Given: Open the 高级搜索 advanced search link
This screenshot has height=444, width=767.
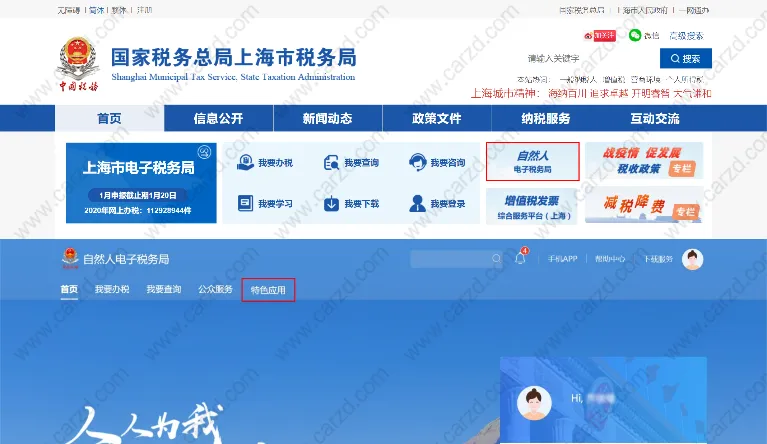Looking at the screenshot, I should point(686,36).
